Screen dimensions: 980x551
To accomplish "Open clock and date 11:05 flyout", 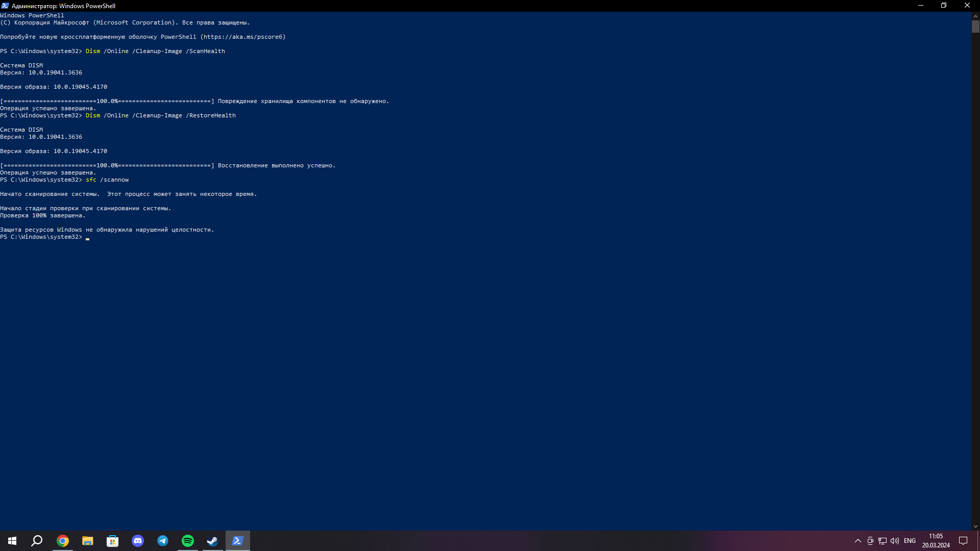I will [x=936, y=541].
